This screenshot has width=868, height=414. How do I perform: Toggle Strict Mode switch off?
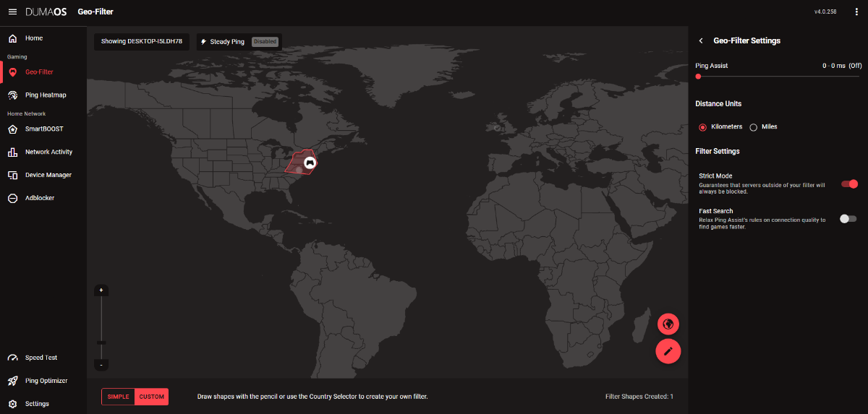849,184
